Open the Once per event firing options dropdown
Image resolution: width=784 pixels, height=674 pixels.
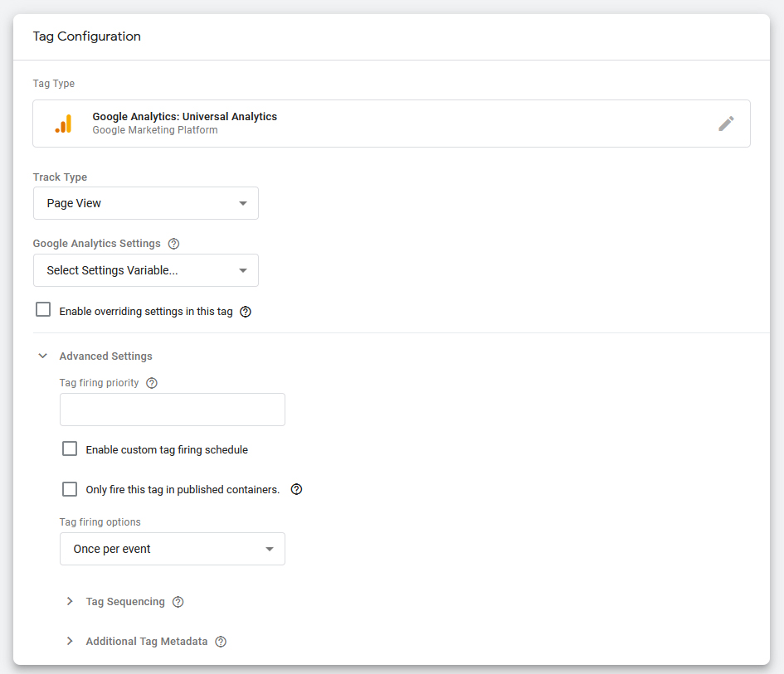click(x=173, y=549)
